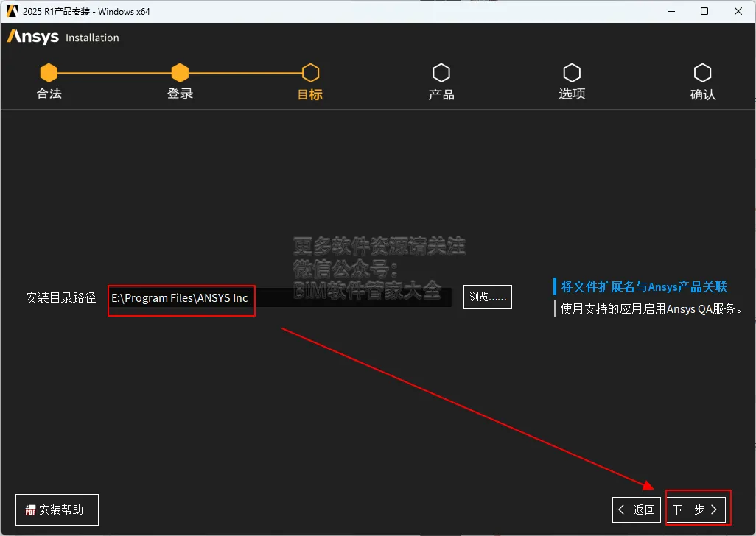
Task: Click the 选项 step hexagon icon
Action: [x=572, y=73]
